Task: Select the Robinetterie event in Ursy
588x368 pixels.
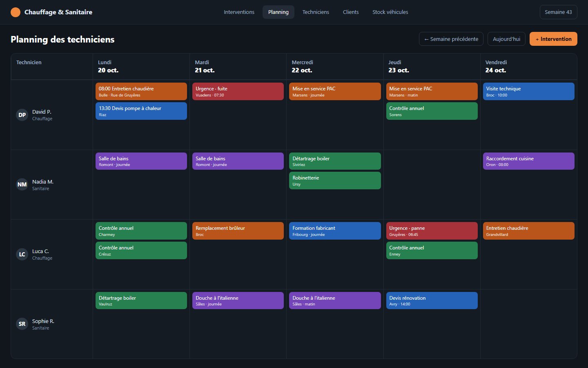Action: click(x=335, y=181)
